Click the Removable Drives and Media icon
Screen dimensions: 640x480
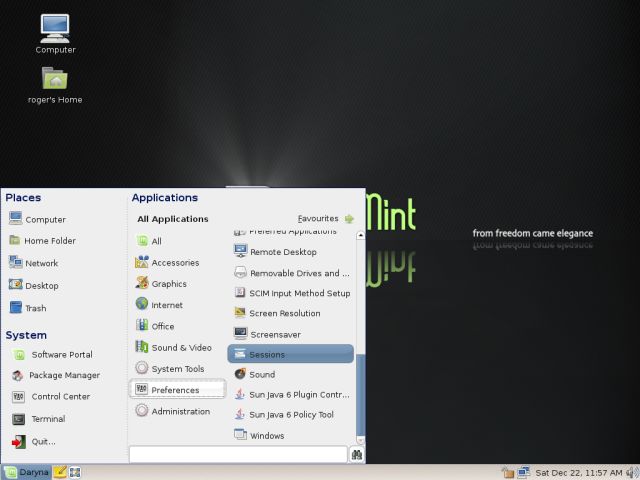pos(240,272)
